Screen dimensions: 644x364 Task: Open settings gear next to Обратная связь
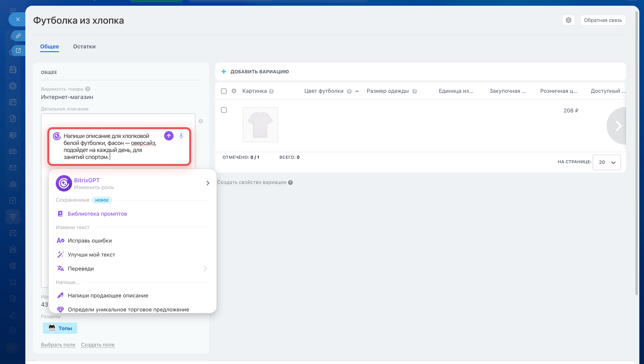click(568, 20)
